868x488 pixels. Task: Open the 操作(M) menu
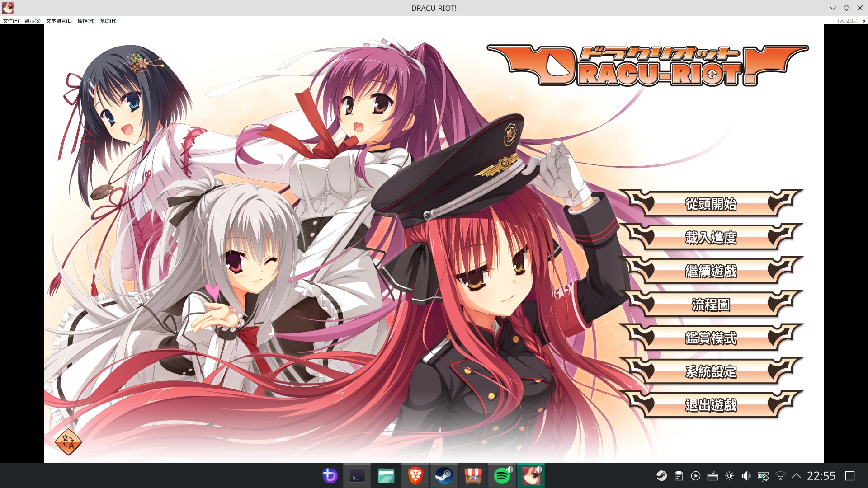pyautogui.click(x=85, y=21)
